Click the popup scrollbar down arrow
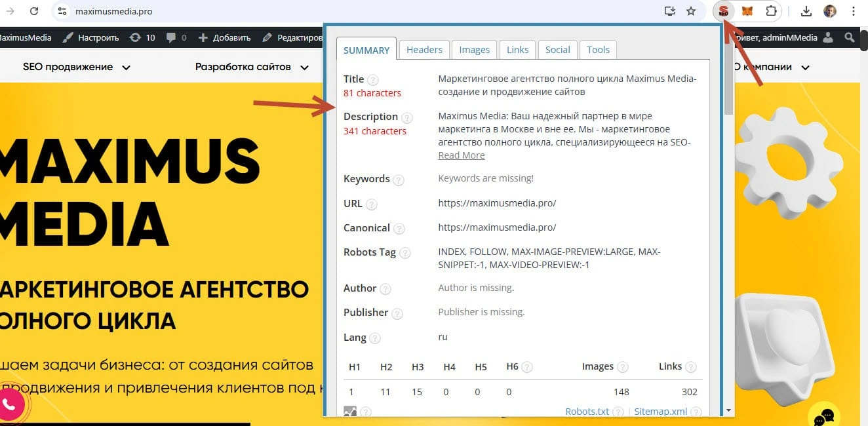868x426 pixels. (x=728, y=410)
